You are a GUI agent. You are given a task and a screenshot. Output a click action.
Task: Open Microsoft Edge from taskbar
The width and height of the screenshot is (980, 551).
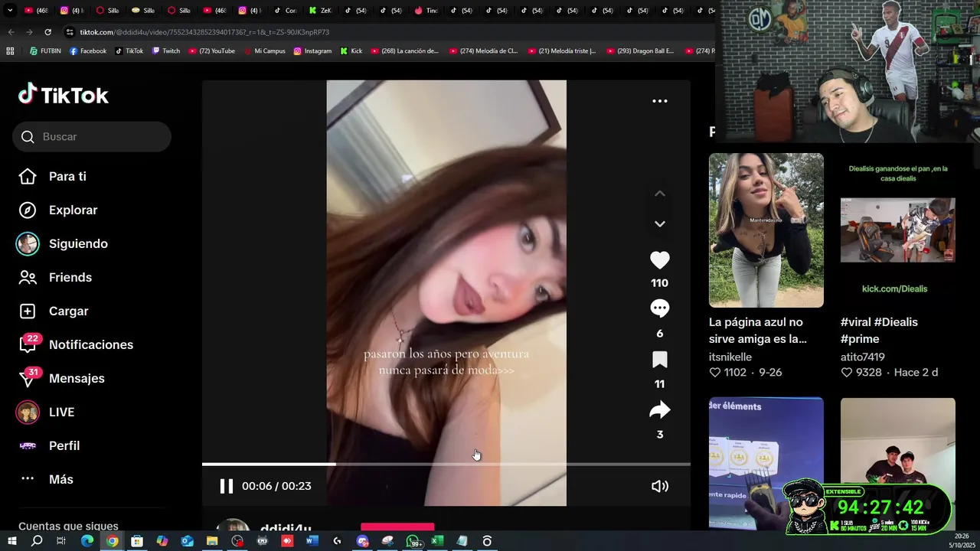click(87, 541)
